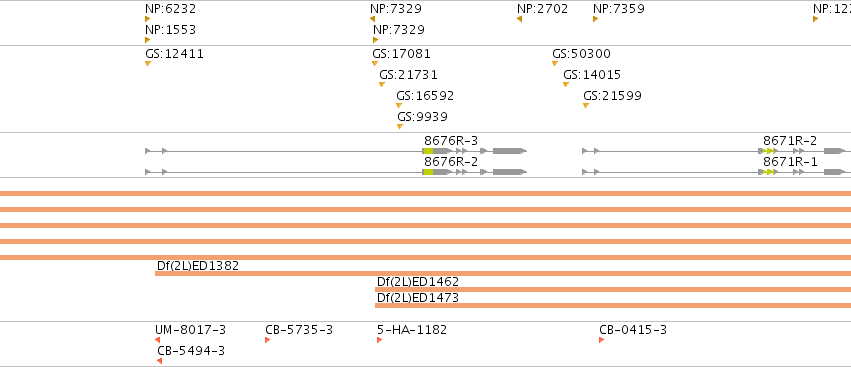The height and width of the screenshot is (367, 851).
Task: Click the NP:6232 insertion marker
Action: (148, 20)
